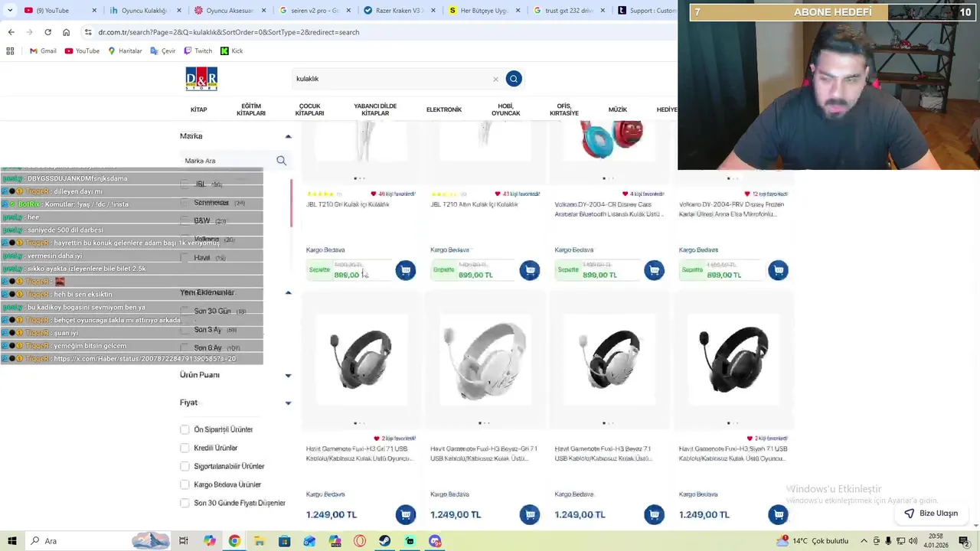
Task: Favorite the JBL T210 Gri heart icon
Action: [x=374, y=194]
